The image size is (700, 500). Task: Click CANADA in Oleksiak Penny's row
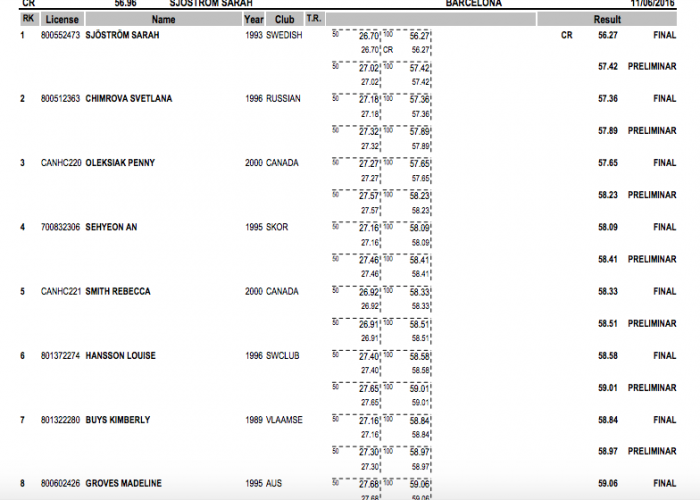click(x=282, y=162)
